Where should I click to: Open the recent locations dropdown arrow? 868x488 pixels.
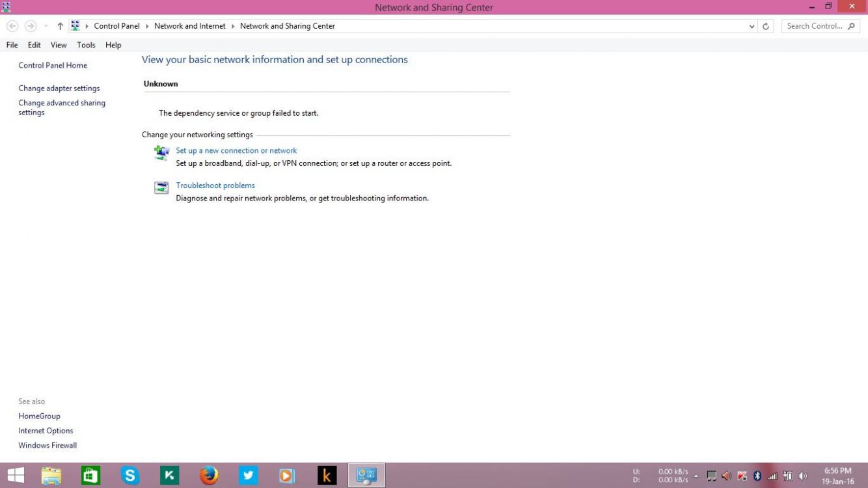coord(46,26)
